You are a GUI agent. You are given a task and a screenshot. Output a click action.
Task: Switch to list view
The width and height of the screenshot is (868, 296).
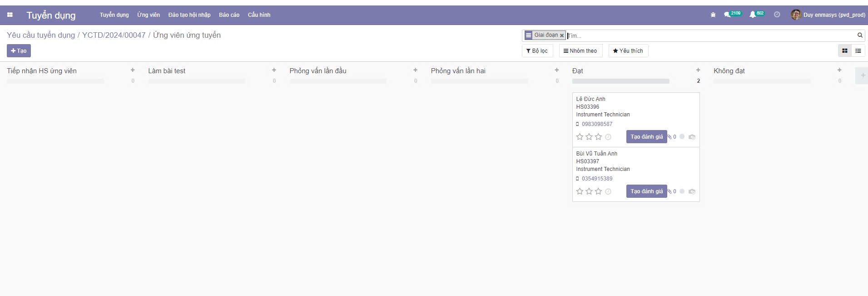tap(858, 51)
